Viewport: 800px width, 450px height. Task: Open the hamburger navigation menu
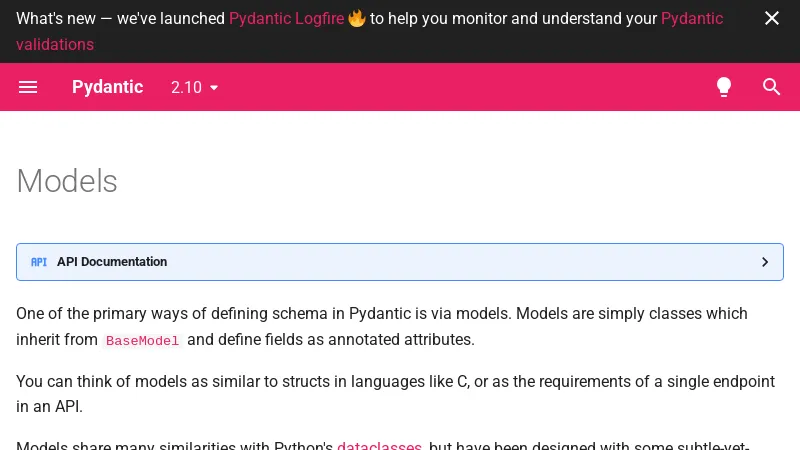[28, 87]
